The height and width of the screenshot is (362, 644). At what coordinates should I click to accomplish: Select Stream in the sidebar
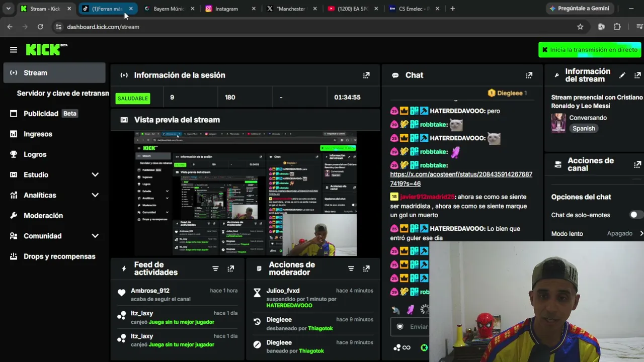[x=54, y=73]
